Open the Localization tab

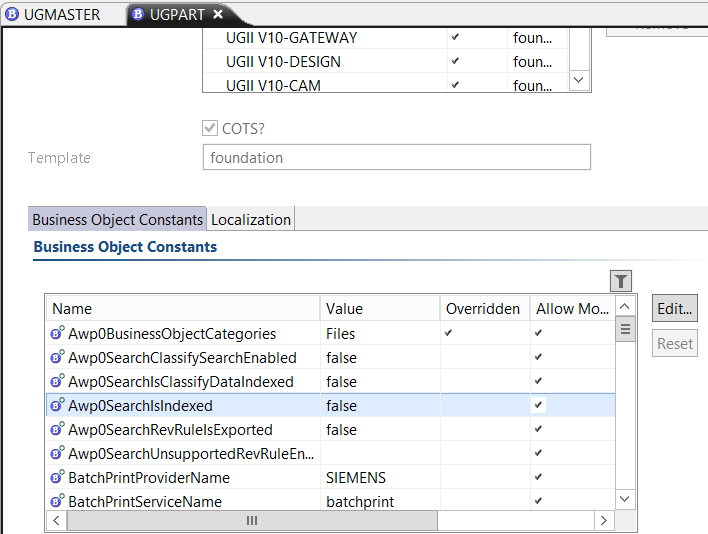click(251, 220)
